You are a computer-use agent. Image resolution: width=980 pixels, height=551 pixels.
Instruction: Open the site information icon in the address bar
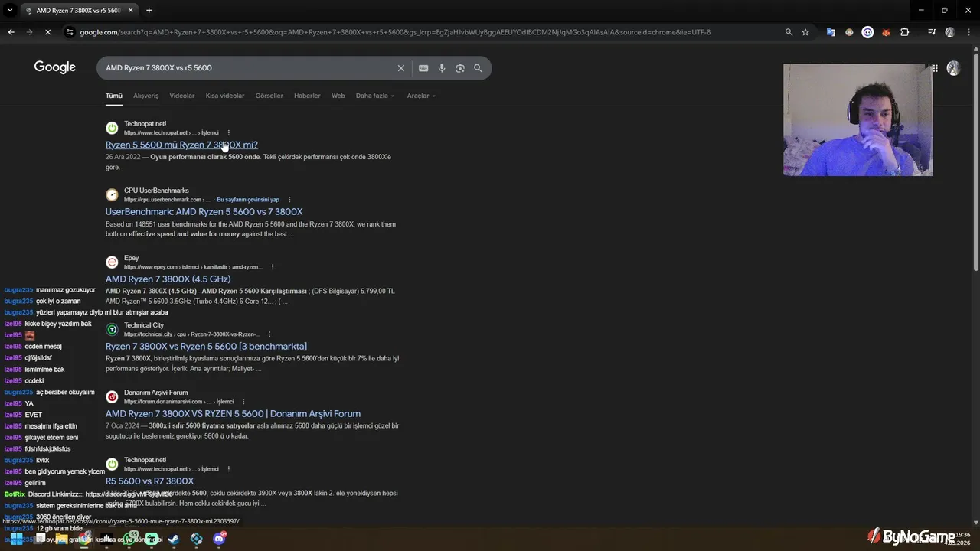(70, 32)
